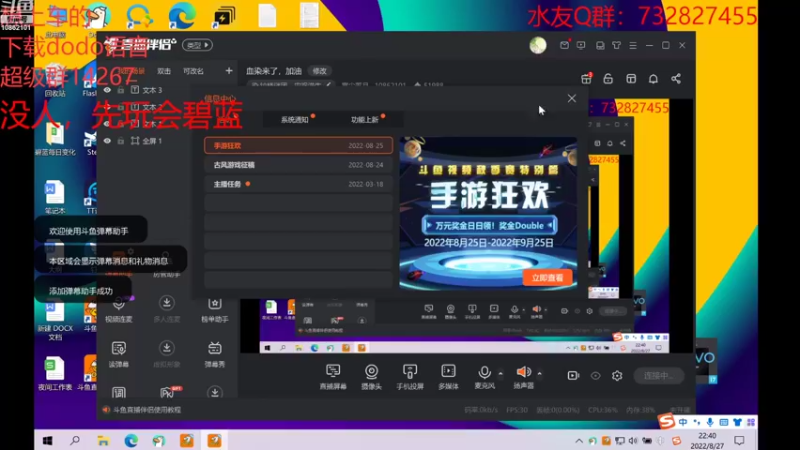
Task: Open Microsoft Edge from taskbar
Action: 131,440
